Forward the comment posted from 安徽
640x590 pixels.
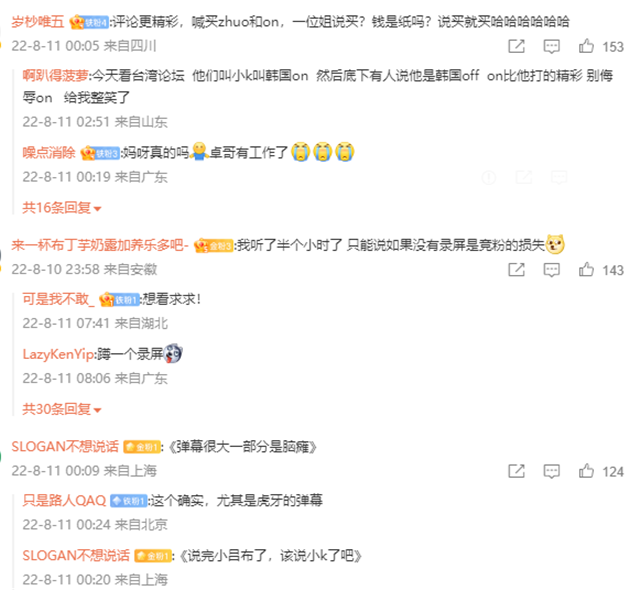(516, 270)
